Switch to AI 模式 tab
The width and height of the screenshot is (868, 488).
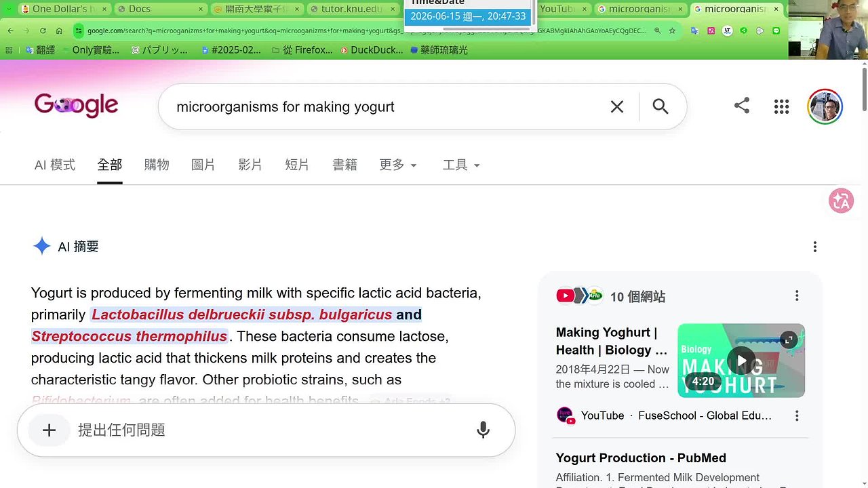[55, 165]
